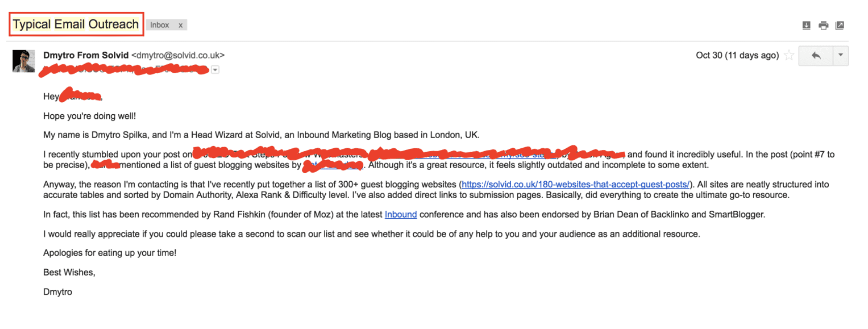The image size is (868, 329).
Task: Click the Oct 30 date text
Action: click(737, 55)
